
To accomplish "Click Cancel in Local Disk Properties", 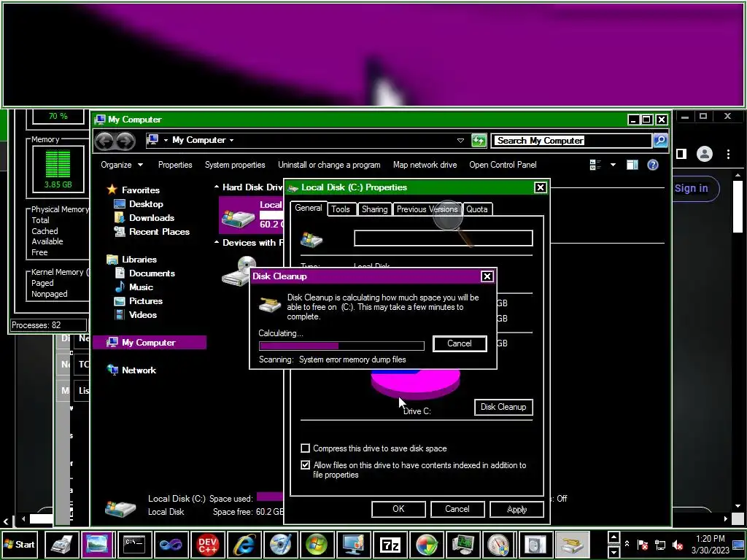I will coord(457,508).
